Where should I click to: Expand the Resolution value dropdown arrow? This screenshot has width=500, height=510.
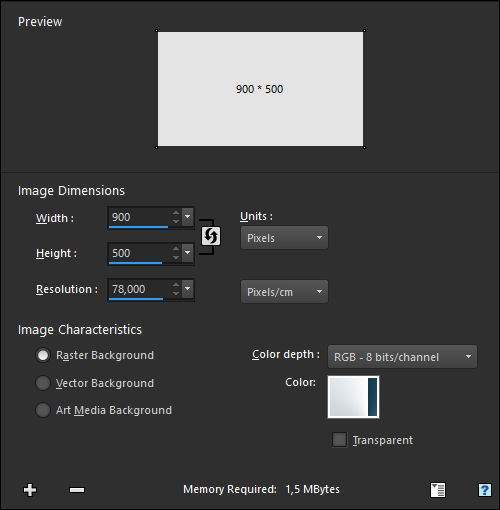tap(188, 288)
